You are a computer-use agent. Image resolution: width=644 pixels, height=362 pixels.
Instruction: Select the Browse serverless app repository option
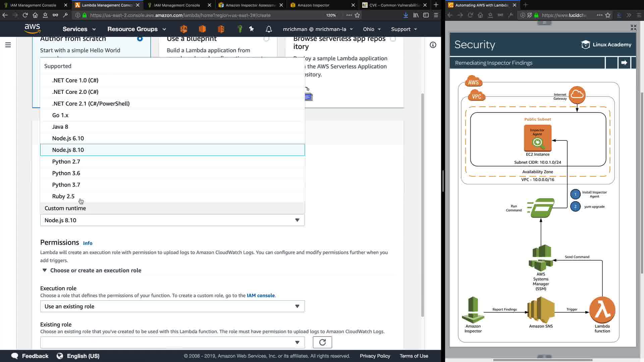pos(393,39)
